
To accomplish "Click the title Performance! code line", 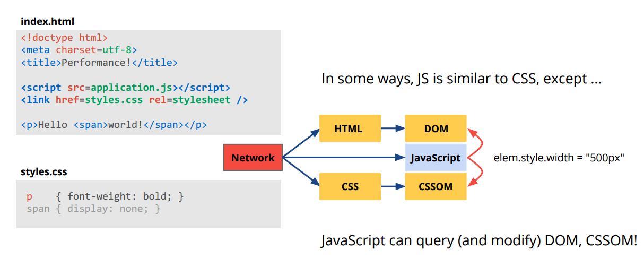I will [x=99, y=63].
